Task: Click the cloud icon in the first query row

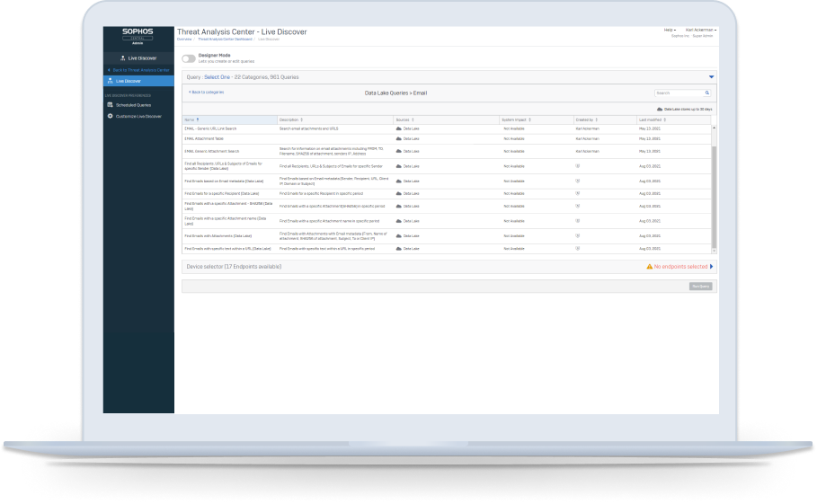Action: pyautogui.click(x=398, y=128)
